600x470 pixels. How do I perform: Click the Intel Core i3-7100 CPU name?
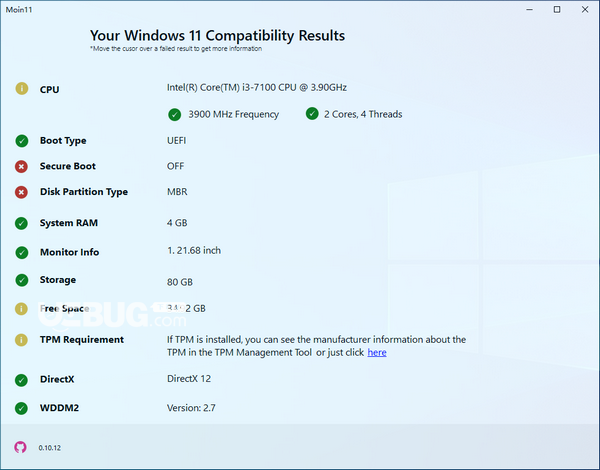click(257, 88)
